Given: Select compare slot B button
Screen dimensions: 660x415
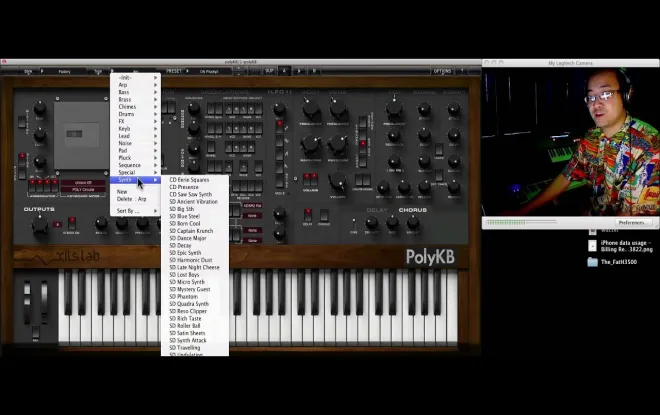Looking at the screenshot, I should point(314,71).
